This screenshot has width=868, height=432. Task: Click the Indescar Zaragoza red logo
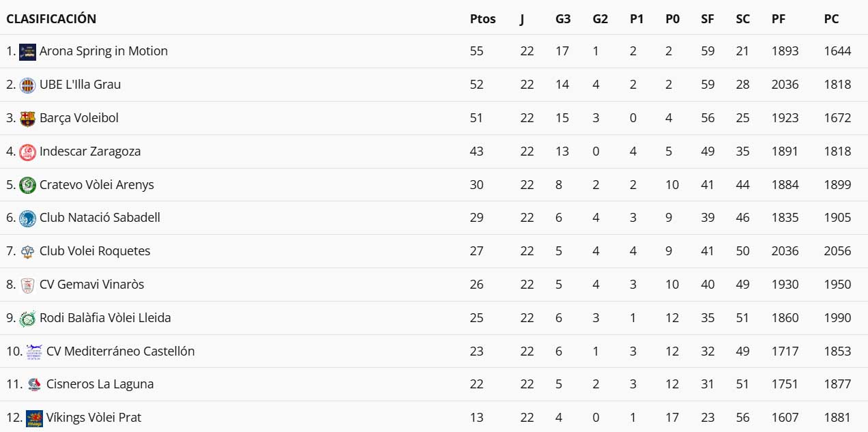point(27,152)
